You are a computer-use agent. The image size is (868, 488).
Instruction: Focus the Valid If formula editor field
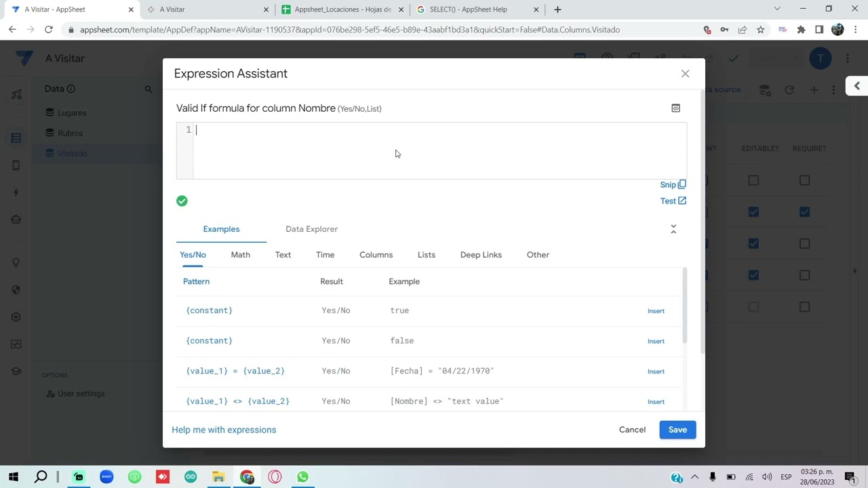[431, 150]
